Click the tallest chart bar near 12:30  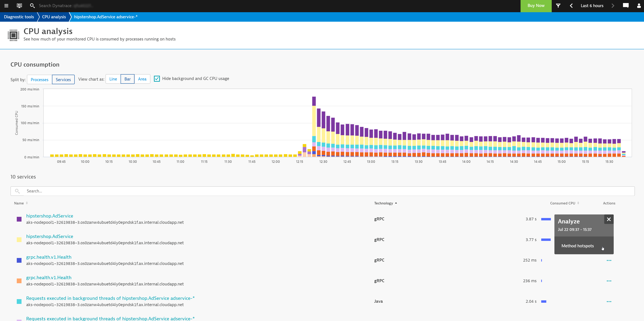(314, 127)
